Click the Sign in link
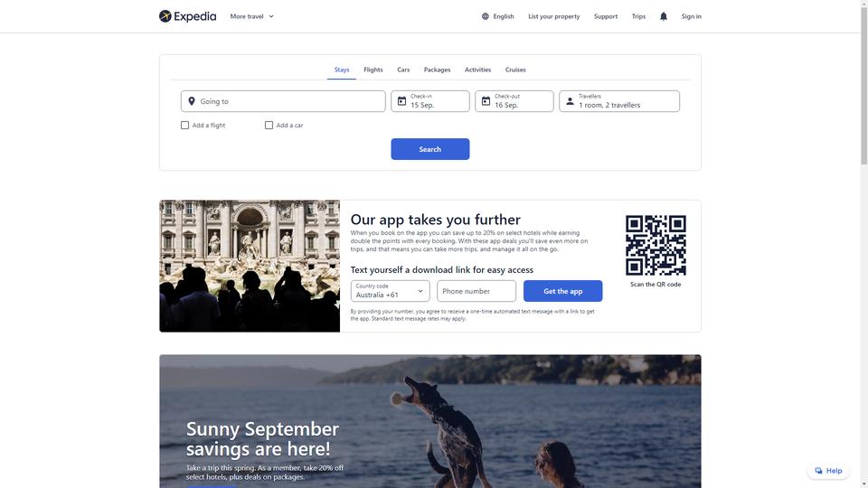 pyautogui.click(x=691, y=16)
